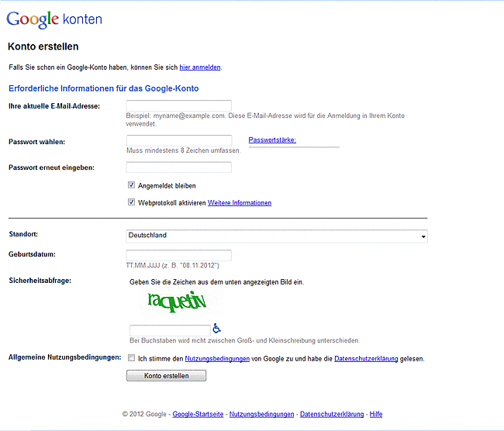Image resolution: width=504 pixels, height=431 pixels.
Task: Click the accessibility wheelchair icon
Action: pos(216,329)
